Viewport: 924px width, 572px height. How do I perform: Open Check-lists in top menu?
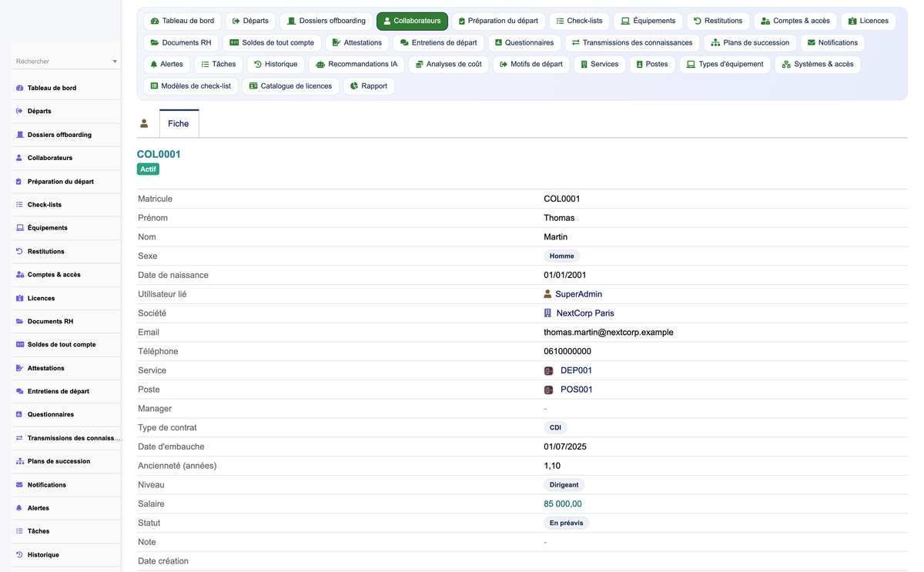coord(579,21)
